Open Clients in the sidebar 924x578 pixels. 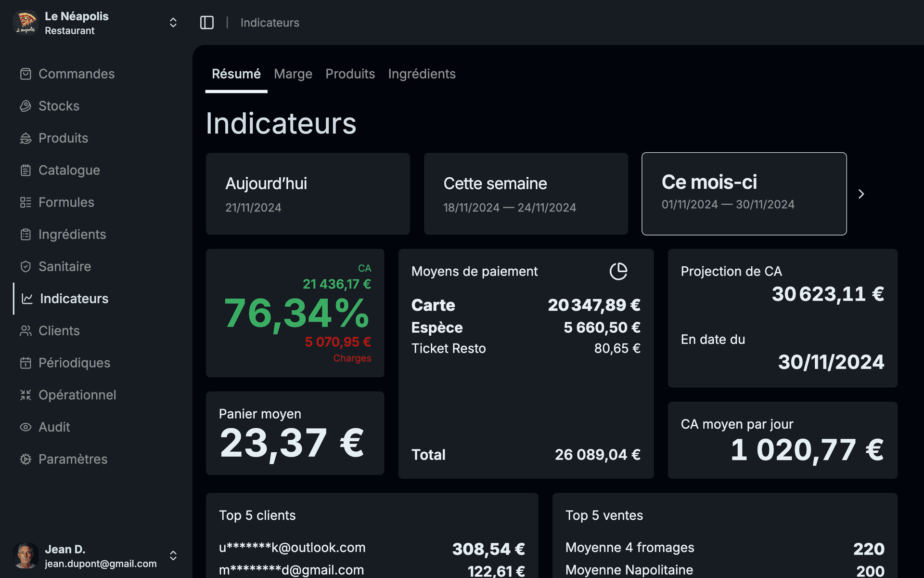(59, 331)
